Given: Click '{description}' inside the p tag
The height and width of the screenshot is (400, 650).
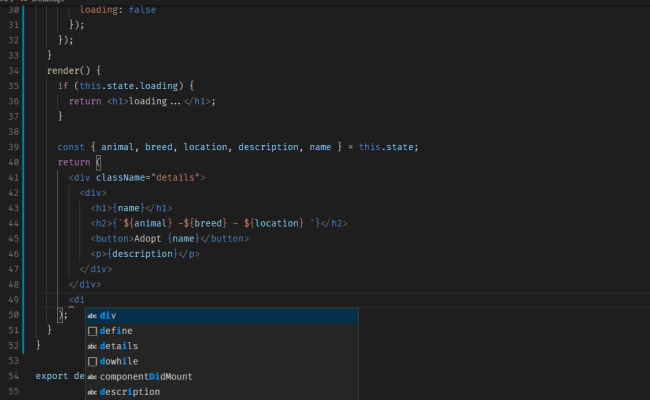Looking at the screenshot, I should point(142,254).
